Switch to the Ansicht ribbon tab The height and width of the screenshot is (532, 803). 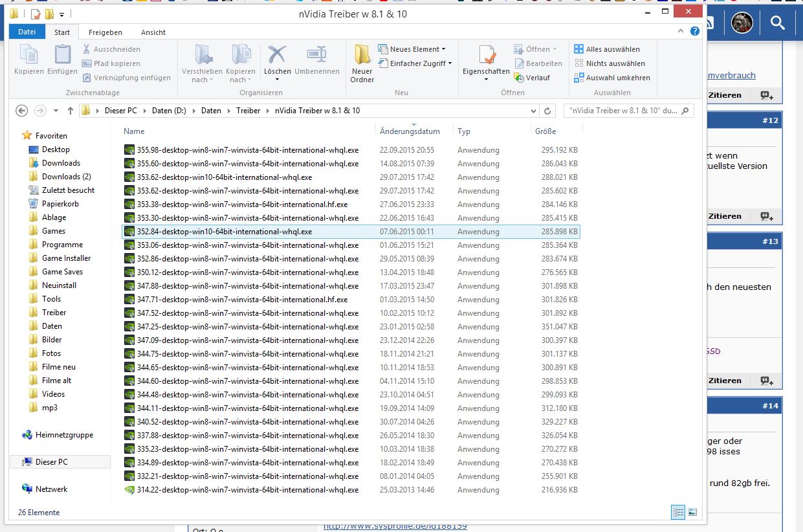(x=153, y=32)
